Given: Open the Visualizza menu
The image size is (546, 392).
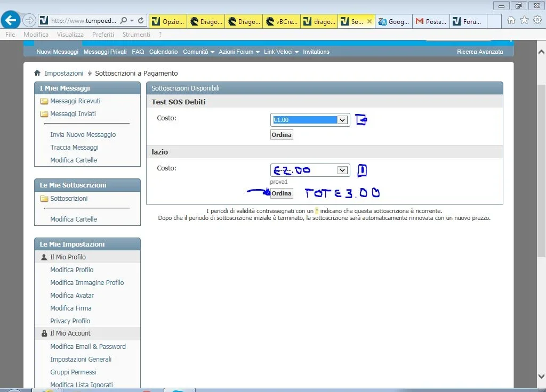Looking at the screenshot, I should 70,35.
